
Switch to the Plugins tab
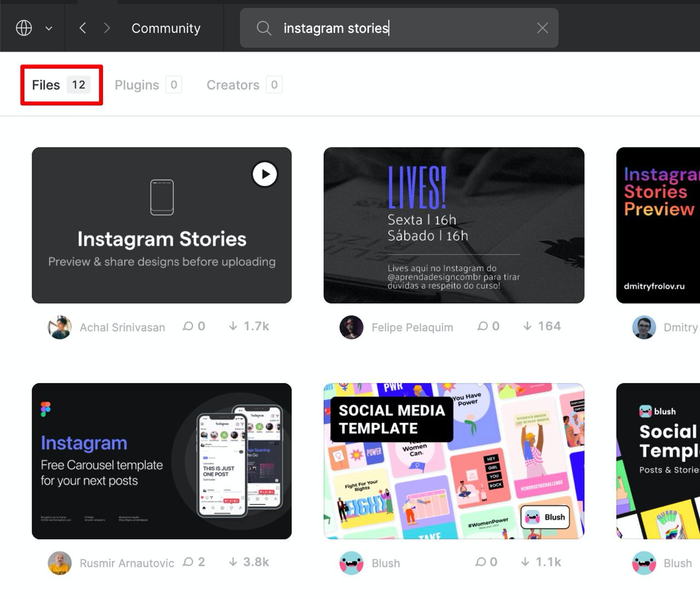(148, 85)
